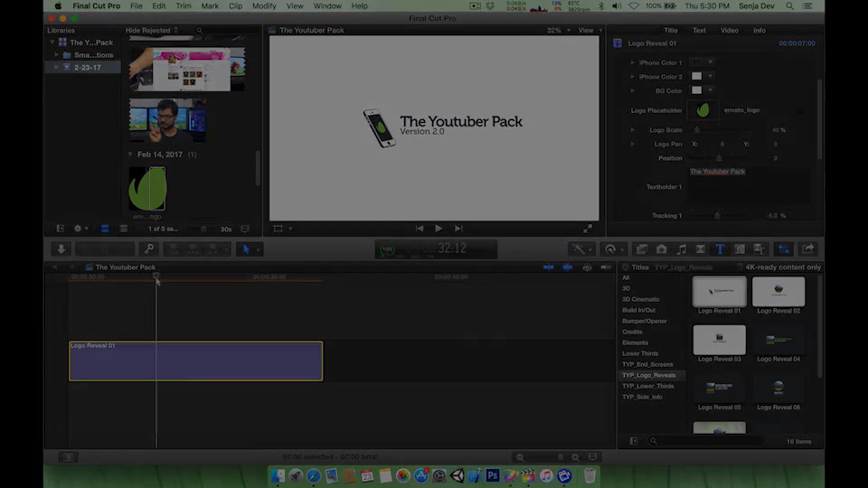The image size is (868, 488).
Task: Toggle snapping in timeline header
Action: click(x=606, y=267)
